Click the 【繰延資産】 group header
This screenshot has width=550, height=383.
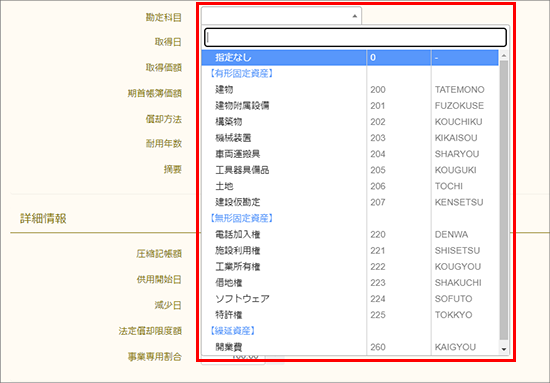232,331
